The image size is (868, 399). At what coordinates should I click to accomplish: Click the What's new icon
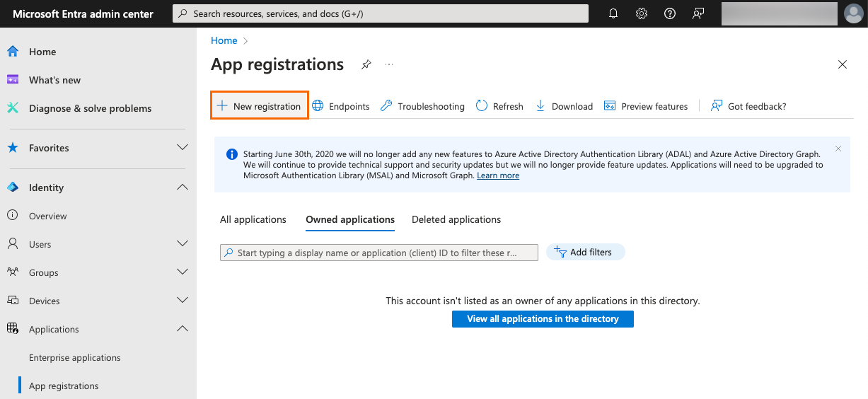tap(13, 80)
